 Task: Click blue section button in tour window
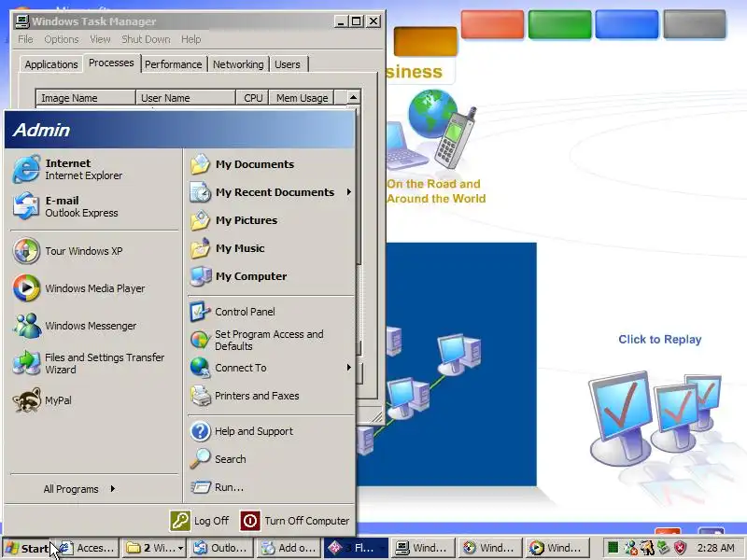627,23
